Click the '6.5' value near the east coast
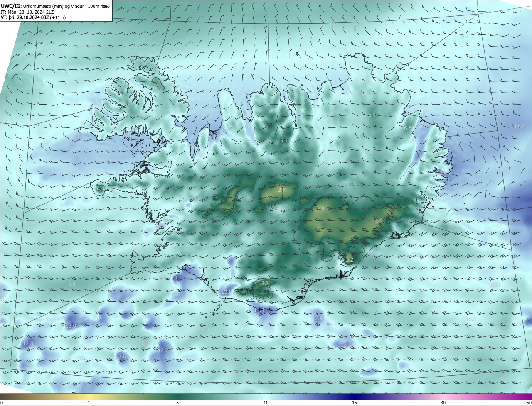The image size is (532, 406). coord(408,128)
